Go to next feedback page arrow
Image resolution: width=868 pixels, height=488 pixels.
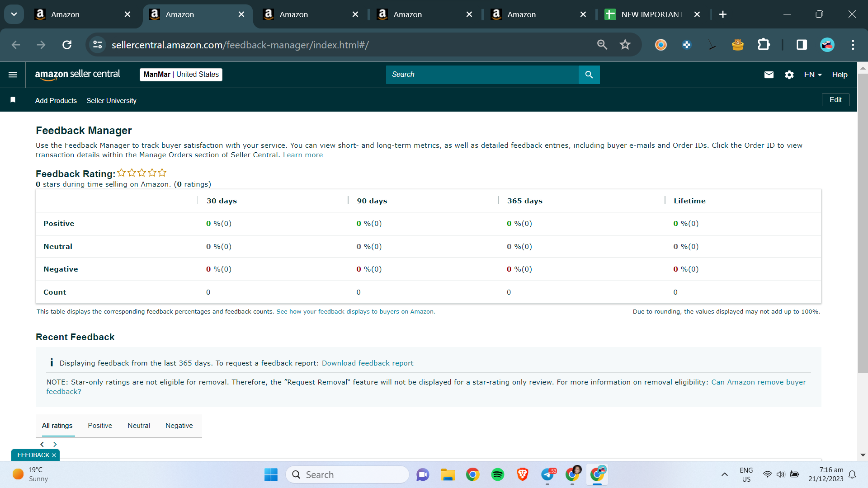pyautogui.click(x=55, y=445)
